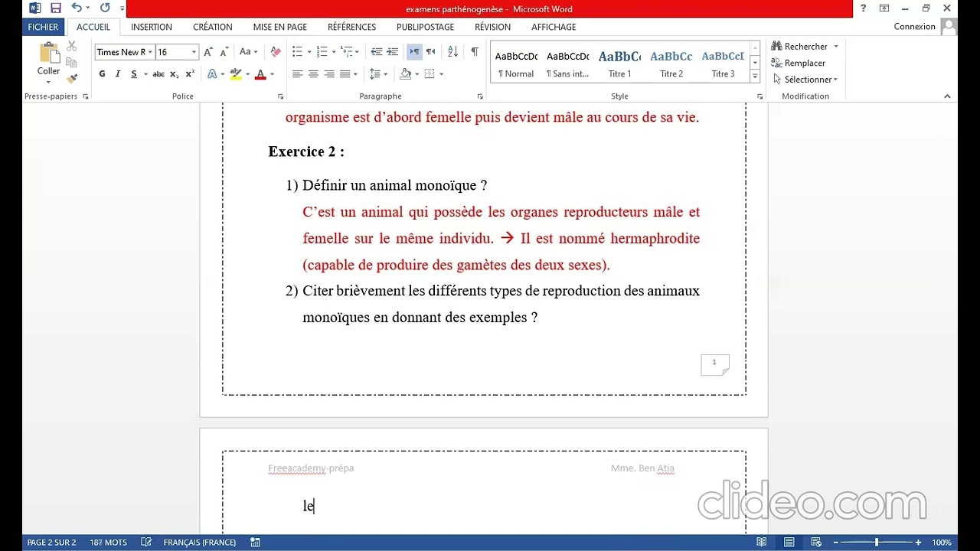This screenshot has width=980, height=551.
Task: Switch to the CRÉATION tab
Action: [213, 27]
